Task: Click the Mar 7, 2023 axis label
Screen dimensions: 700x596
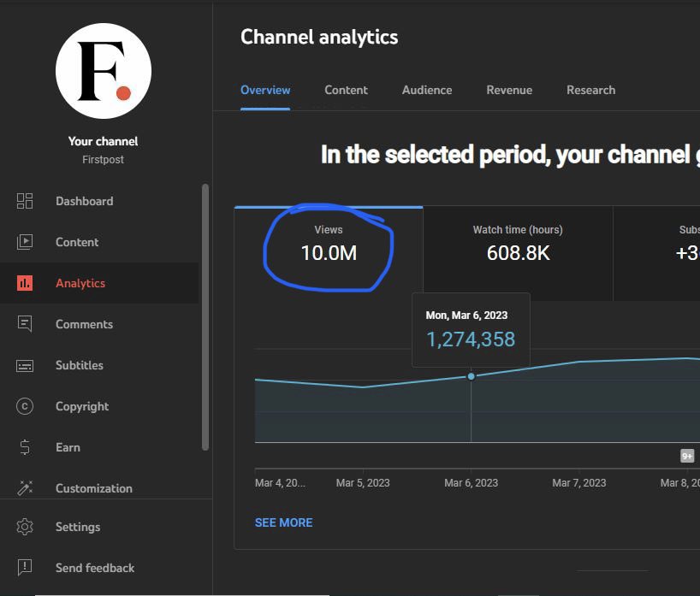Action: coord(579,483)
